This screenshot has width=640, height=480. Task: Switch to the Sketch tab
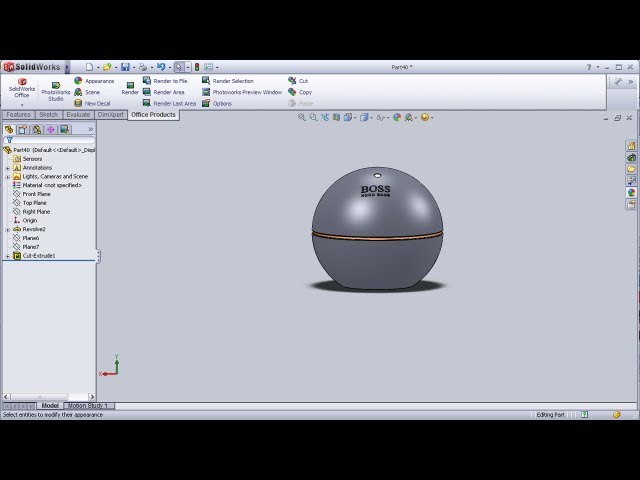pyautogui.click(x=49, y=115)
